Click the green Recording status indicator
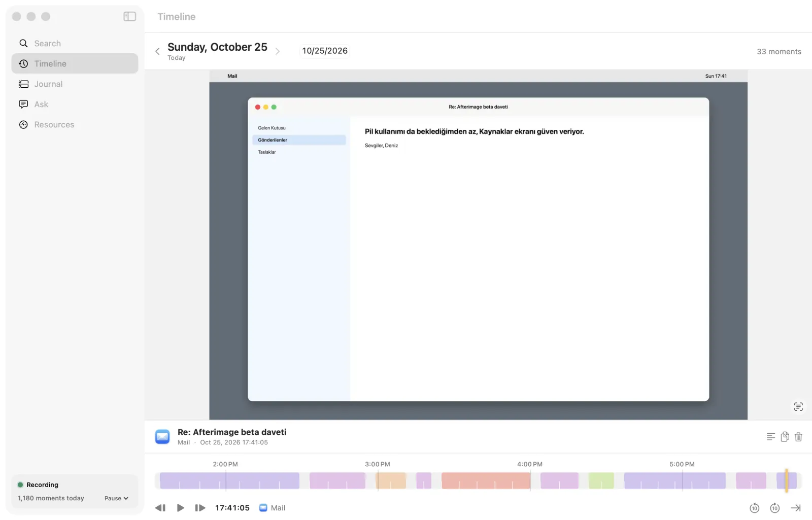 [20, 485]
